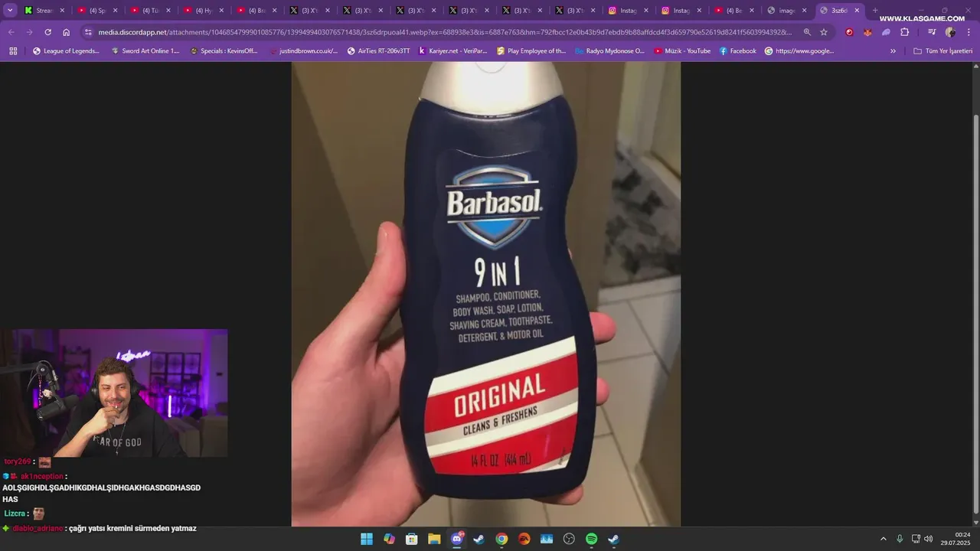Open File Explorer from taskbar
This screenshot has width=980, height=551.
(x=434, y=539)
